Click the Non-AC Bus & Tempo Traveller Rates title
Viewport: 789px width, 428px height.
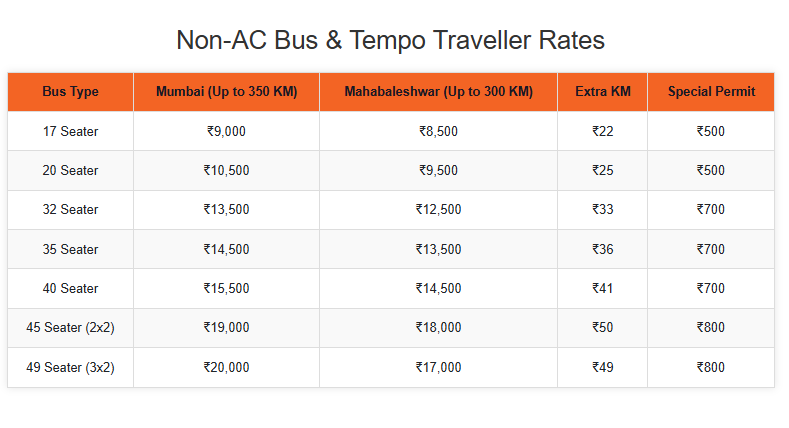pos(390,40)
